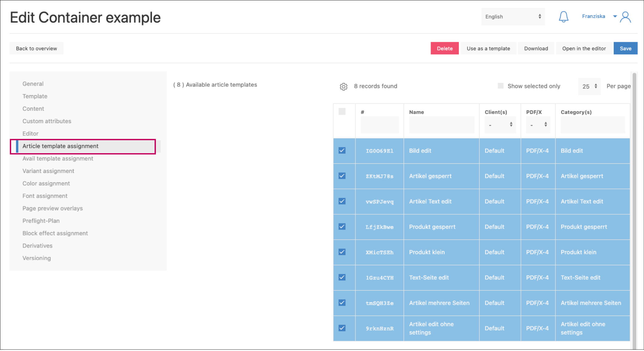Open table settings gear icon
Screen dimensions: 644x351
click(343, 86)
